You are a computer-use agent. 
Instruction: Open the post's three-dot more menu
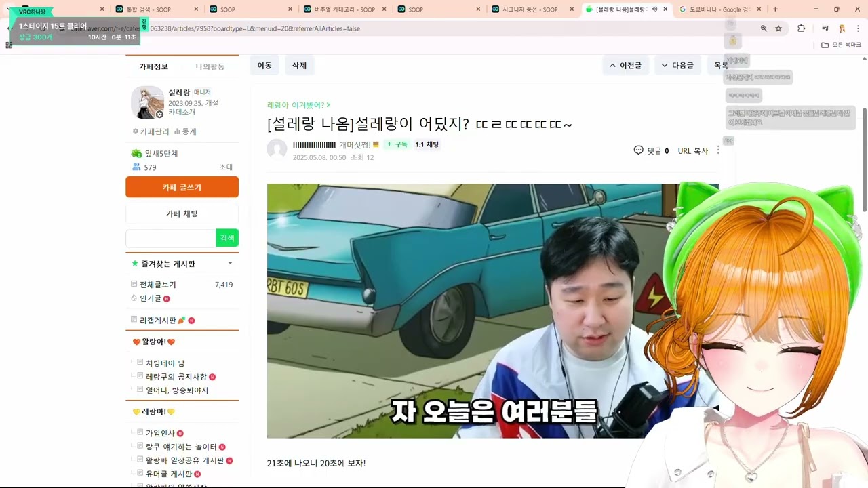[718, 150]
